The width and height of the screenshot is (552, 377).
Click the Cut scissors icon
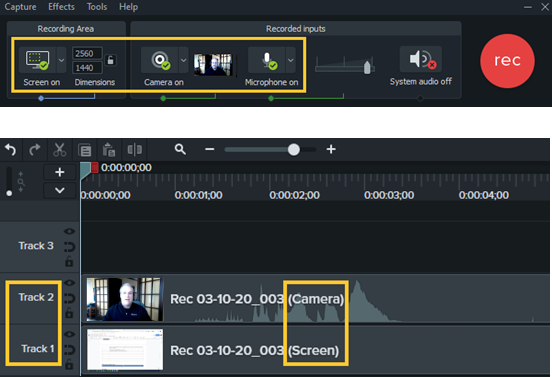coord(59,150)
